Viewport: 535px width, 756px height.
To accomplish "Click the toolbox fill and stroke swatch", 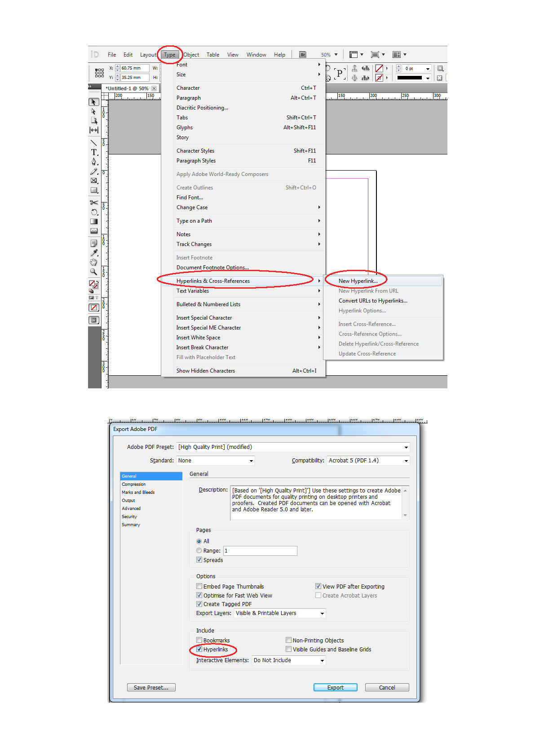I will (93, 284).
